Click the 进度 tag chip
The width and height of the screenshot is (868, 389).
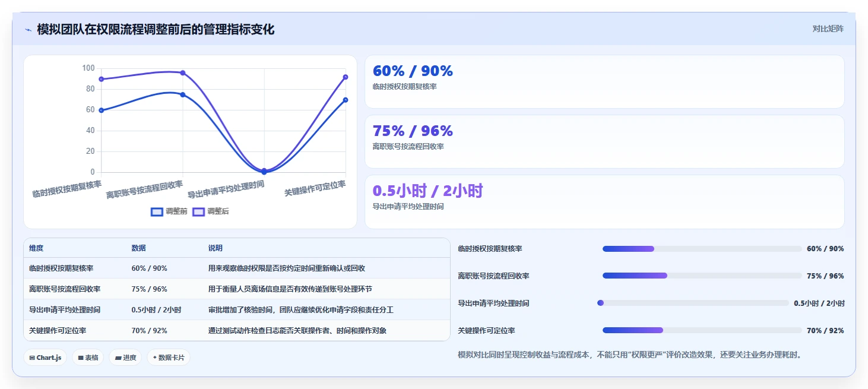pos(125,358)
